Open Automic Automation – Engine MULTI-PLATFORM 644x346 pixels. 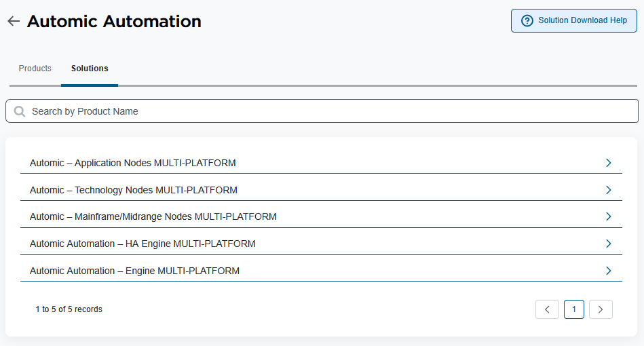pyautogui.click(x=321, y=271)
